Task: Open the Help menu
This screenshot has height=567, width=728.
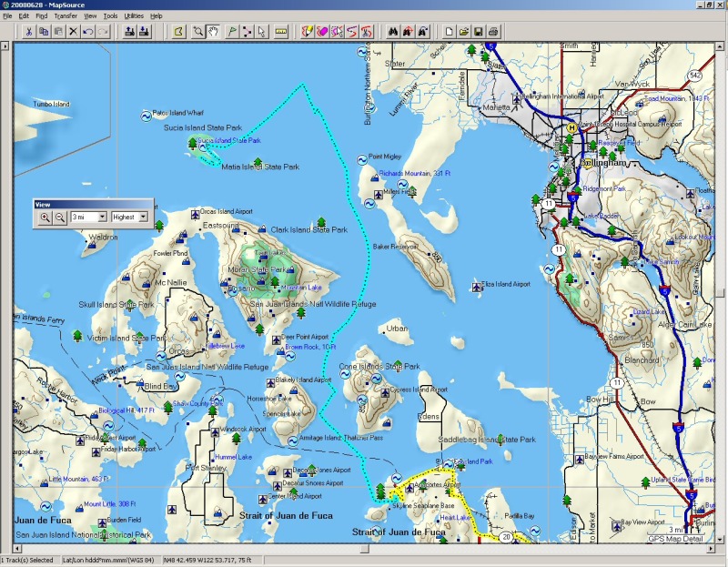Action: [x=157, y=15]
